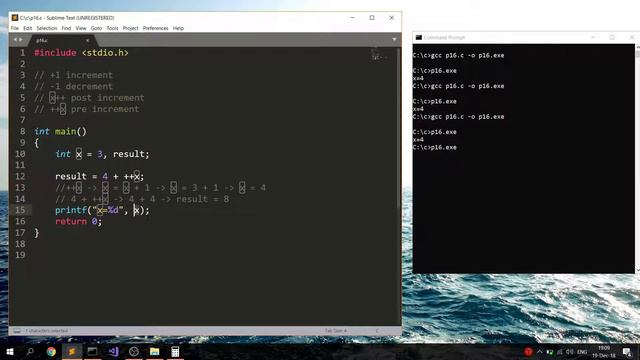Image resolution: width=640 pixels, height=360 pixels.
Task: Click the 'pre increment' comment
Action: point(105,109)
